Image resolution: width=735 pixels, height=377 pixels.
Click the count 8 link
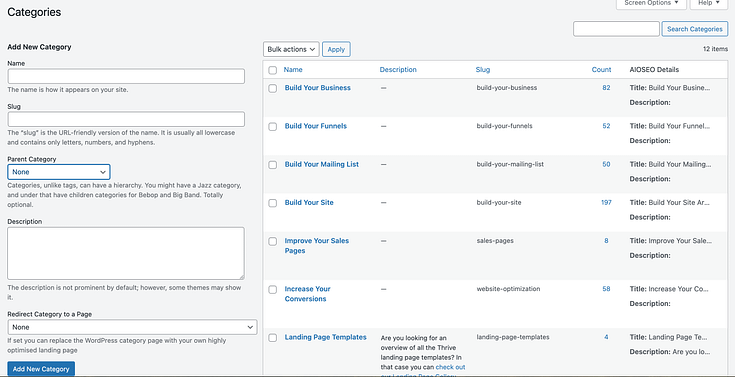[x=606, y=241]
